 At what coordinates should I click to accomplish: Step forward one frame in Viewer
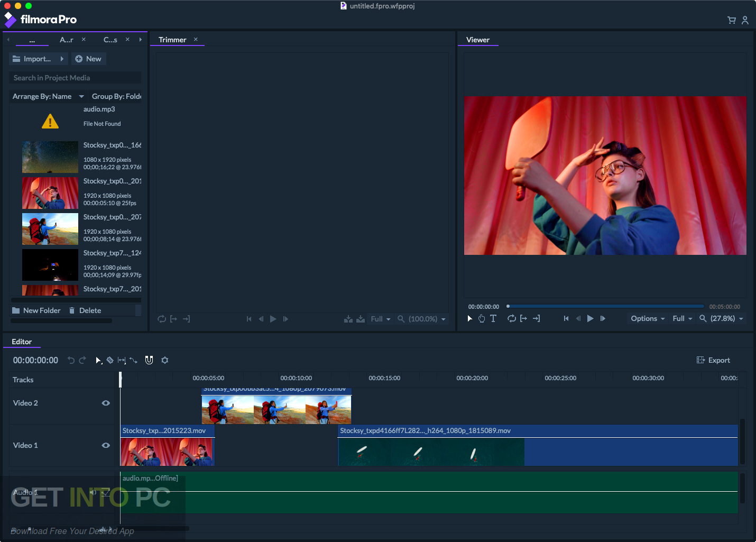[603, 318]
